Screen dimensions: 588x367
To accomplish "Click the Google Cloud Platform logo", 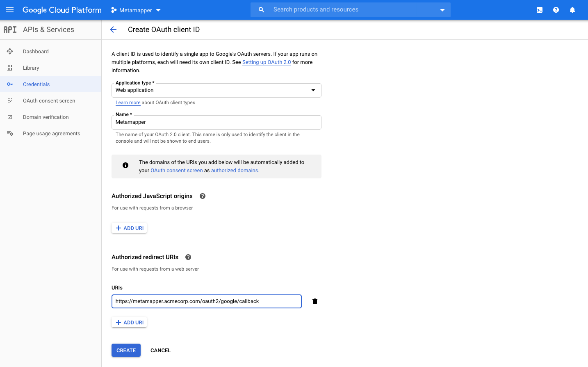I will point(62,10).
